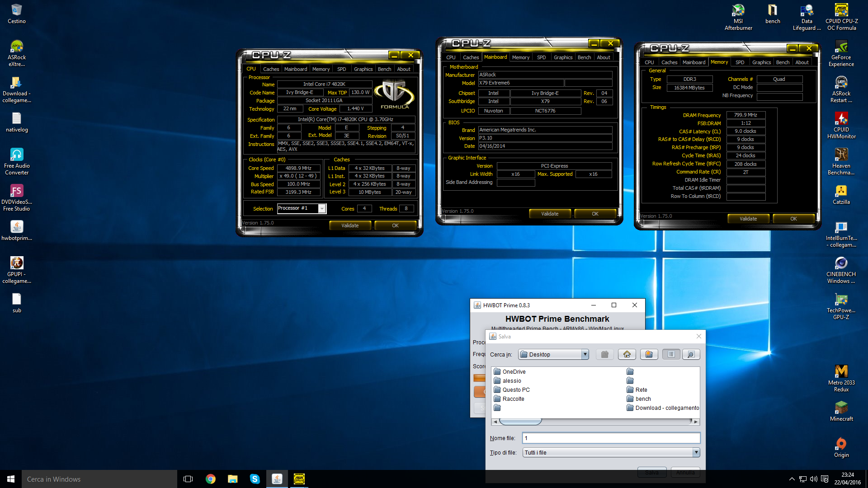Create new folder in Salva dialog

click(x=649, y=354)
